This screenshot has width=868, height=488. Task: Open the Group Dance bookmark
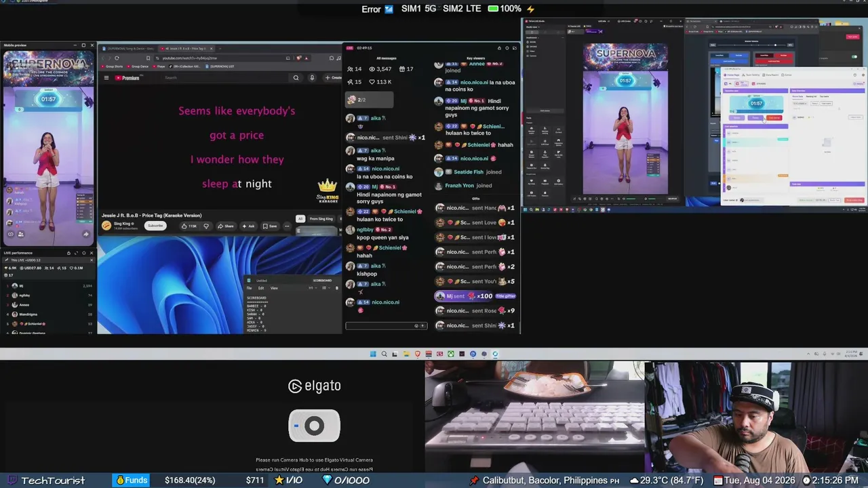pyautogui.click(x=138, y=66)
